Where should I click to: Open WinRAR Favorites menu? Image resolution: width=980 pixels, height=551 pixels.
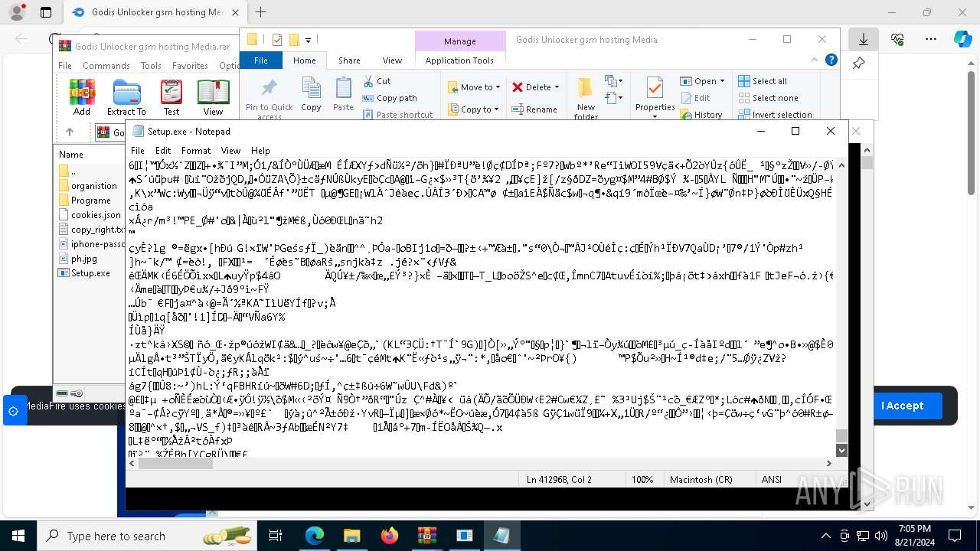(x=190, y=66)
